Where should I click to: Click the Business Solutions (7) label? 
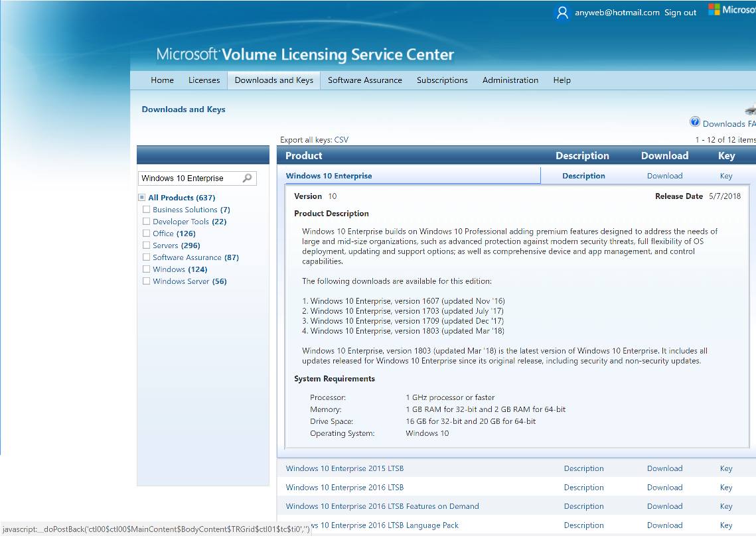click(191, 210)
